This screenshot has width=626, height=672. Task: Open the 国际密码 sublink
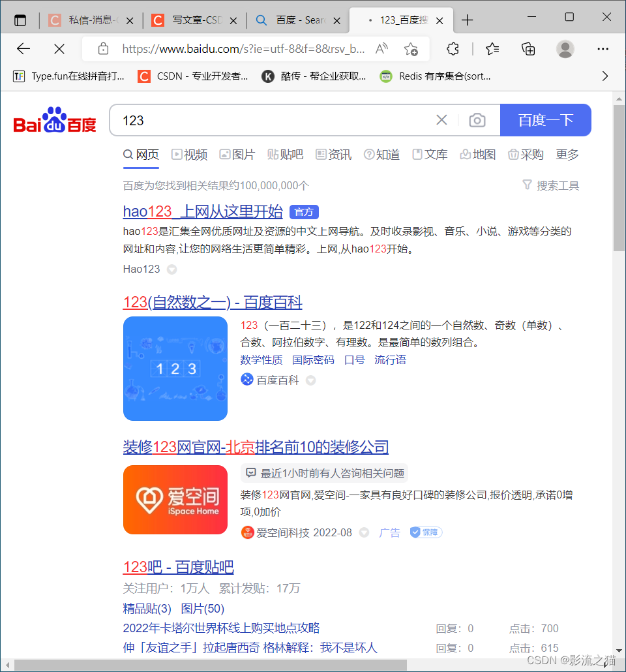click(x=313, y=360)
